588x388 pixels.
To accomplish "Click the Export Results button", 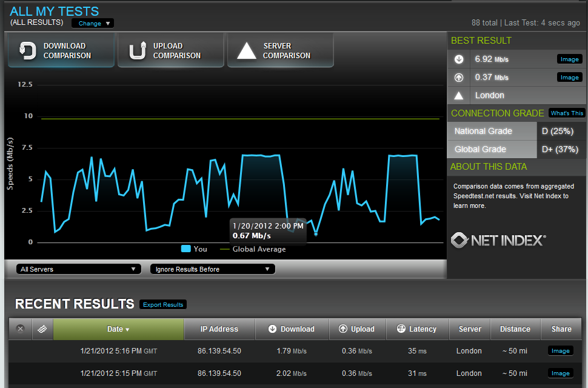I will click(163, 305).
